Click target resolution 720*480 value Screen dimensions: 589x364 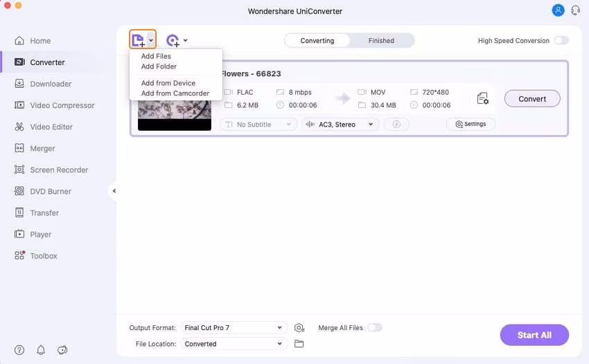pyautogui.click(x=435, y=92)
